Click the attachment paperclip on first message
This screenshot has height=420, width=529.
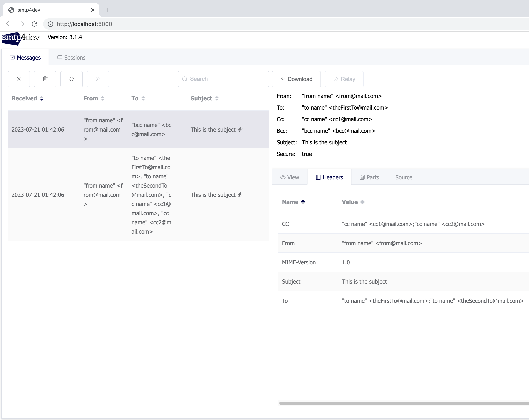(x=240, y=129)
